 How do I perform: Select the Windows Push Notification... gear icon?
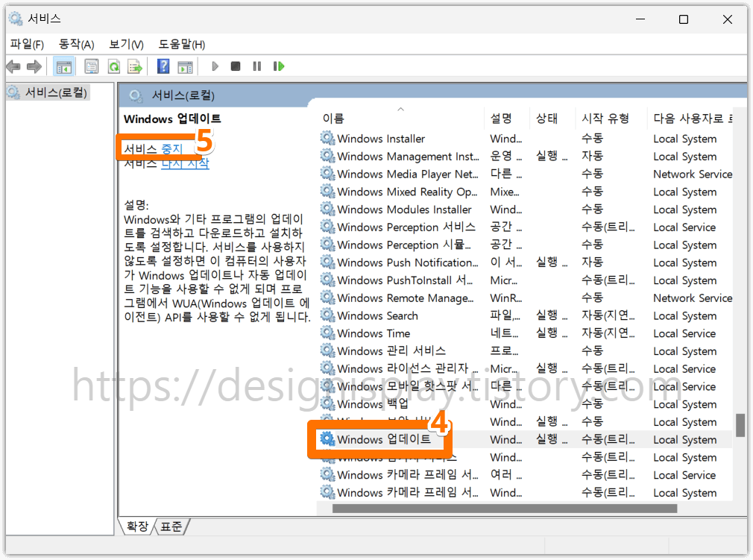[327, 262]
